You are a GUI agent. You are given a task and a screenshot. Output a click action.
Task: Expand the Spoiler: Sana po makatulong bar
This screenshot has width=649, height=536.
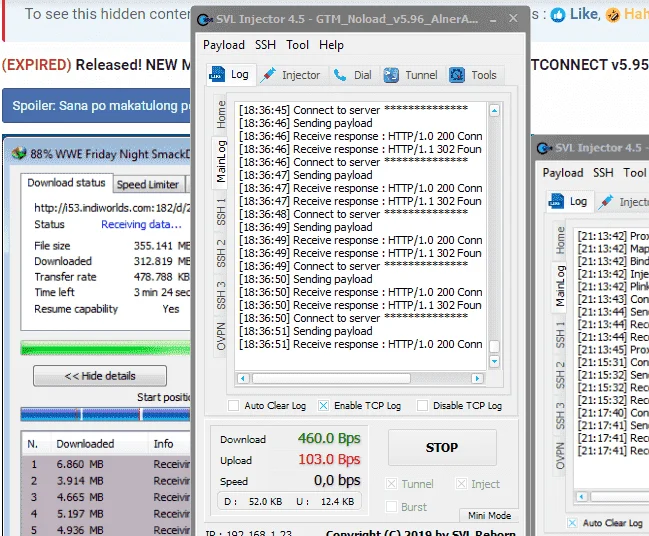pos(96,106)
